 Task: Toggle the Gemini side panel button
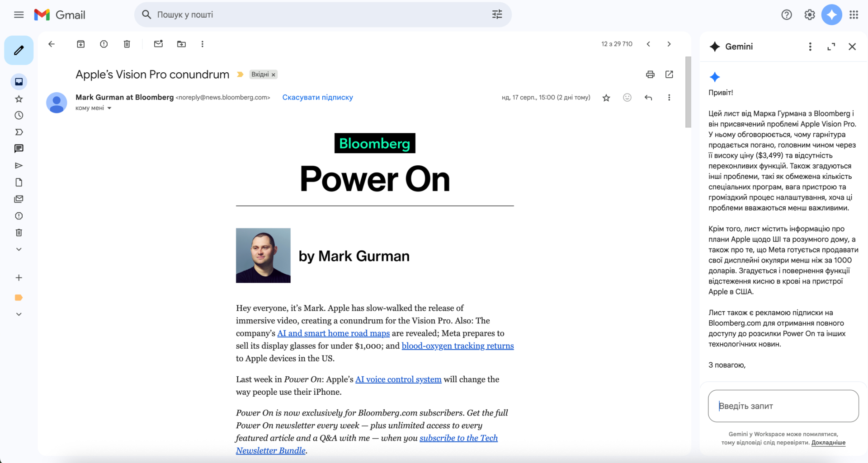pos(831,14)
